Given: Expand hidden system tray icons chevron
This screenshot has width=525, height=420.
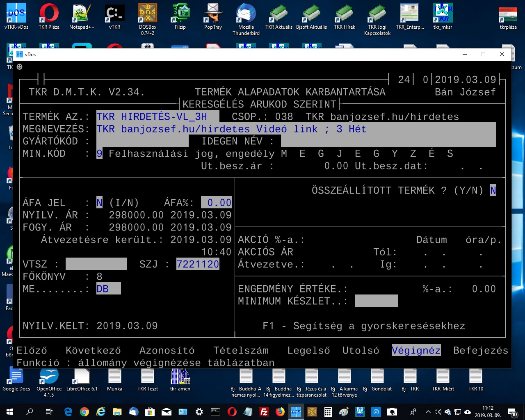Looking at the screenshot, I should tap(428, 412).
